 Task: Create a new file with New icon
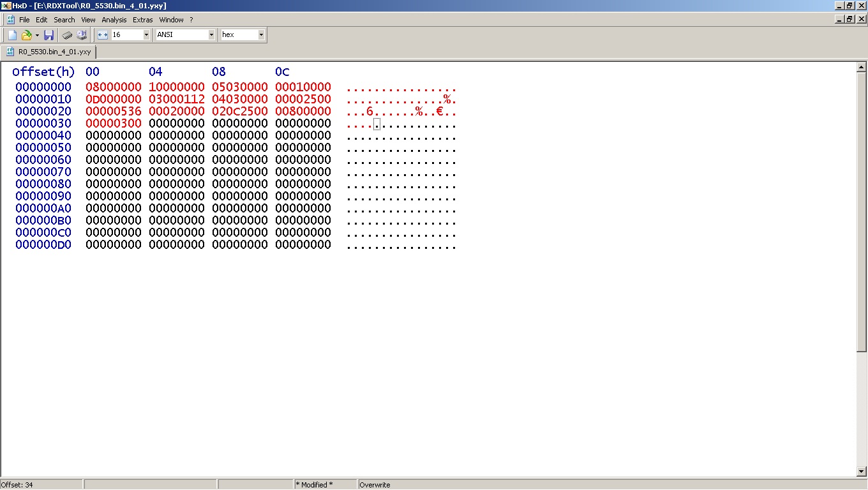12,35
